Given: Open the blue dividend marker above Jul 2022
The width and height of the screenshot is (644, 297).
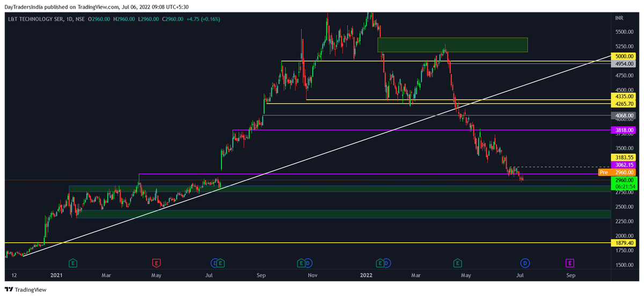Looking at the screenshot, I should pos(524,263).
